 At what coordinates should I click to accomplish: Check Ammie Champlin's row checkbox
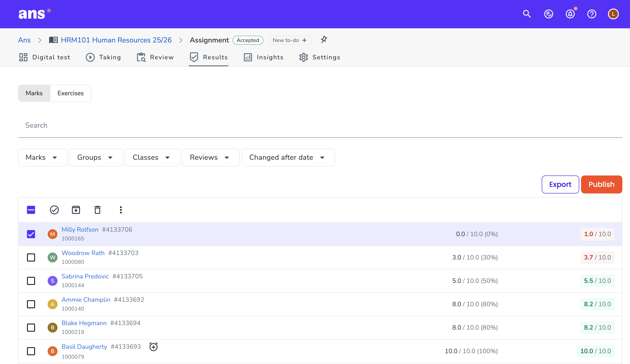point(31,304)
